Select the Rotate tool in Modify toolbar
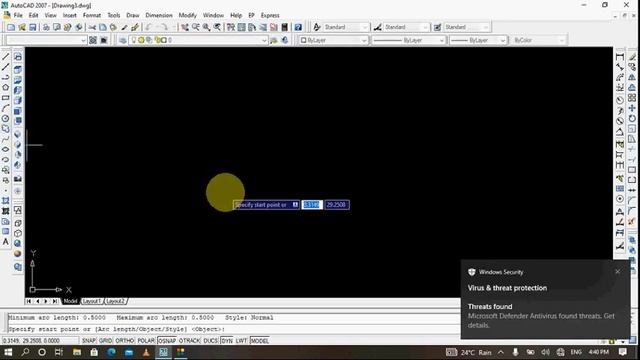Viewport: 640px width, 360px height. 632,118
